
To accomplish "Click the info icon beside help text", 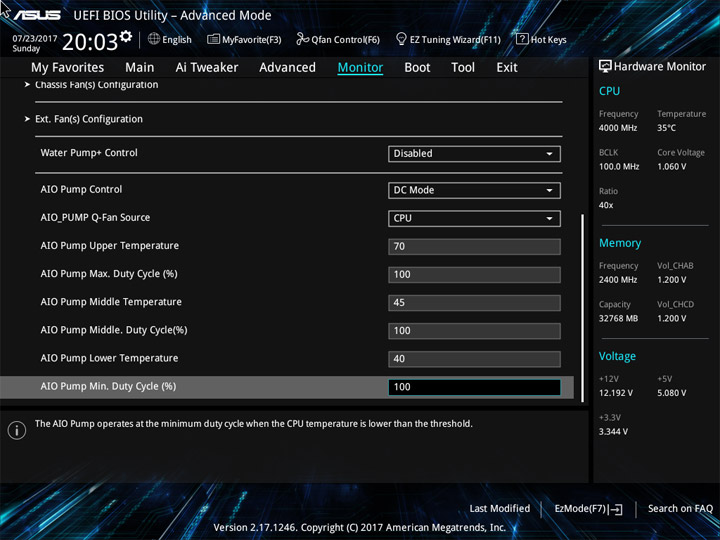I will coord(17,430).
